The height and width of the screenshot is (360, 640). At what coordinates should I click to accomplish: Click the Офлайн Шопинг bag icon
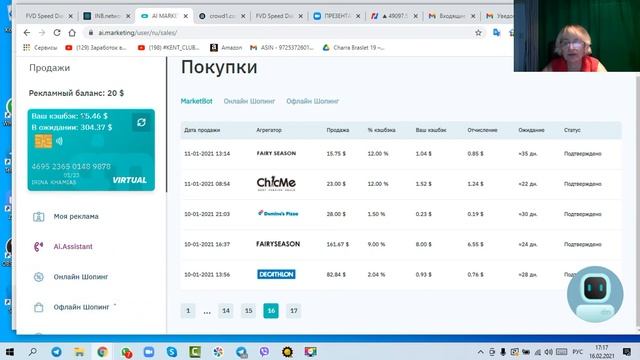pos(38,307)
